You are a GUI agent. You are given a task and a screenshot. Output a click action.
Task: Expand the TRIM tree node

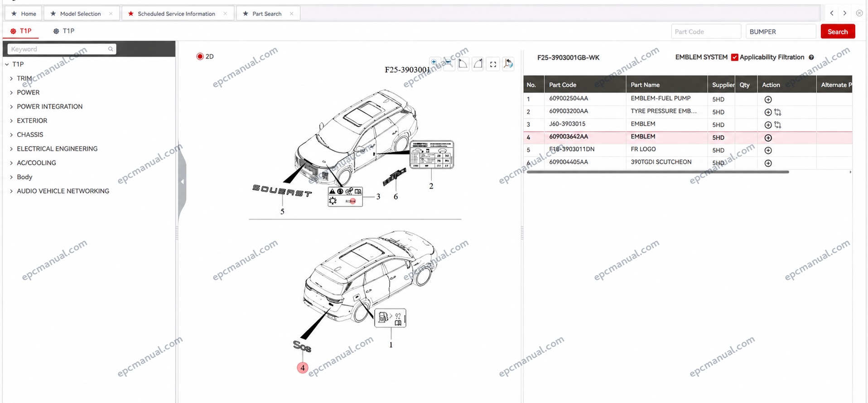tap(11, 78)
